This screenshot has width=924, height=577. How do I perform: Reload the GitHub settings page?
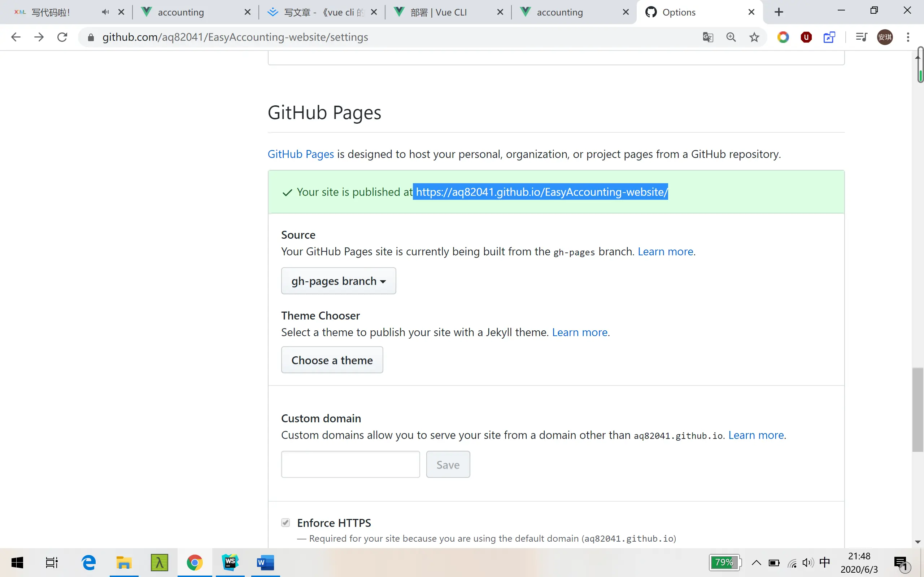point(62,37)
